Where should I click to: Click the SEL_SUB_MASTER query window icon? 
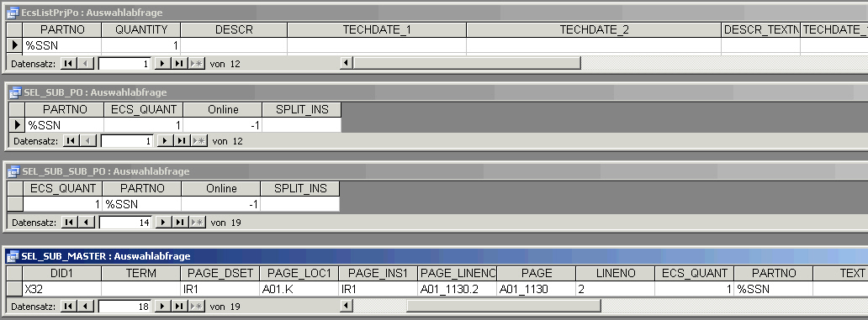(x=13, y=256)
